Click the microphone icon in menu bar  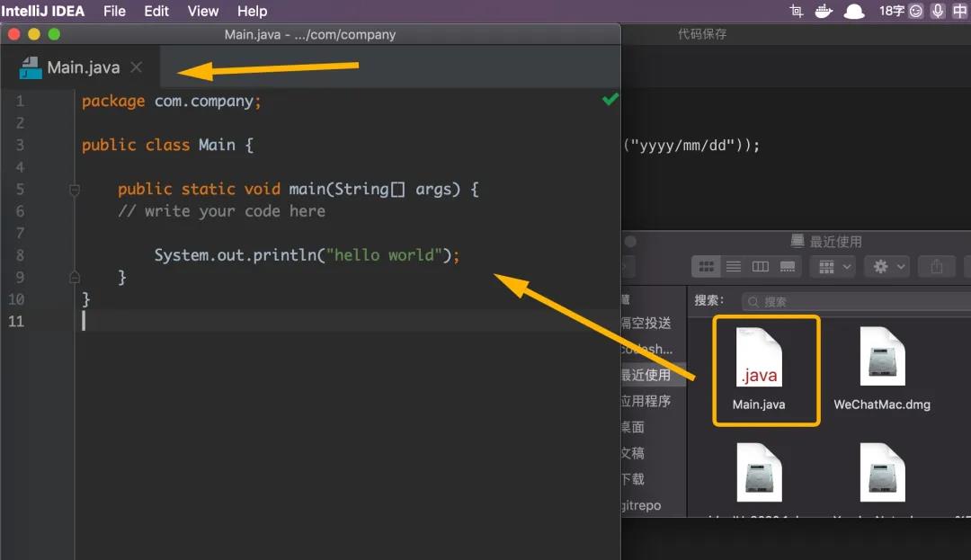[938, 11]
